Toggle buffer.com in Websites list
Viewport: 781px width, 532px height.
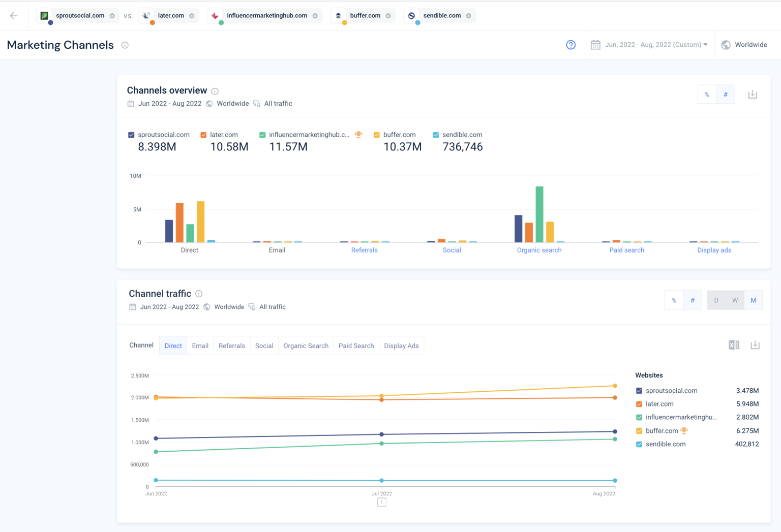639,431
